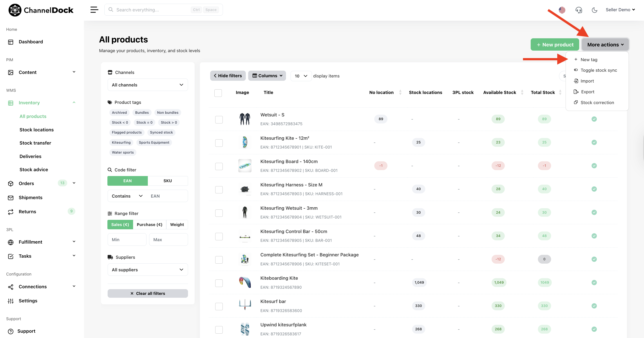Screen dimensions: 644x338
Task: Open Shipments envelope icon in sidebar
Action: (11, 198)
